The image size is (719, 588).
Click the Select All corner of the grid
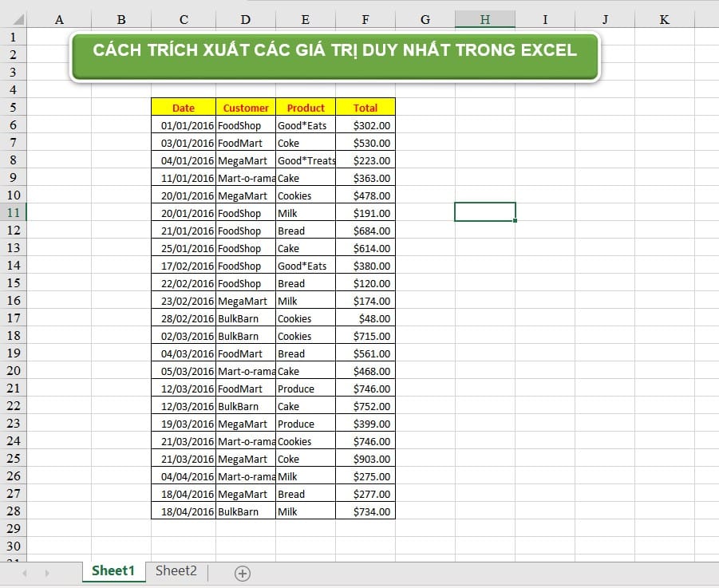click(14, 19)
